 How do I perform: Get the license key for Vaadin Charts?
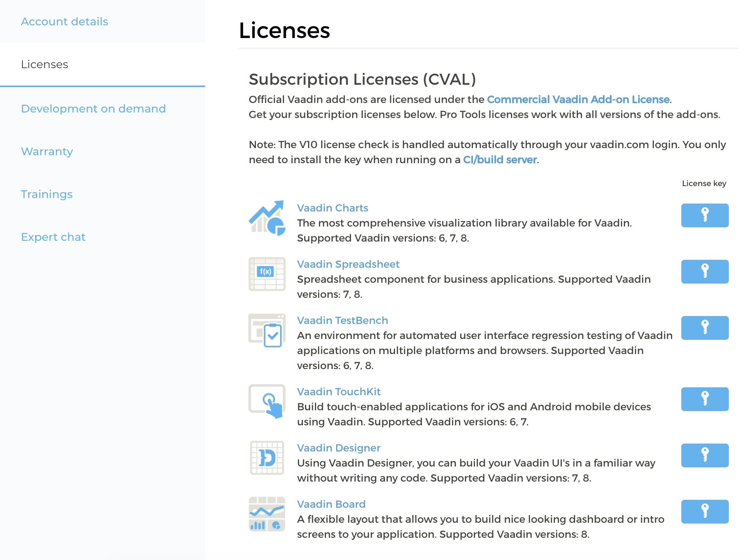tap(705, 215)
